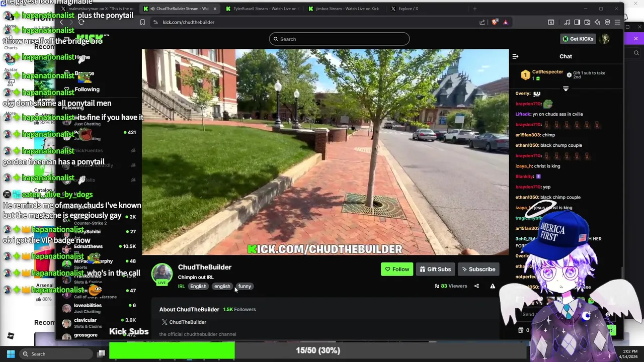
Task: Click the Brave Shields lion icon
Action: (495, 22)
